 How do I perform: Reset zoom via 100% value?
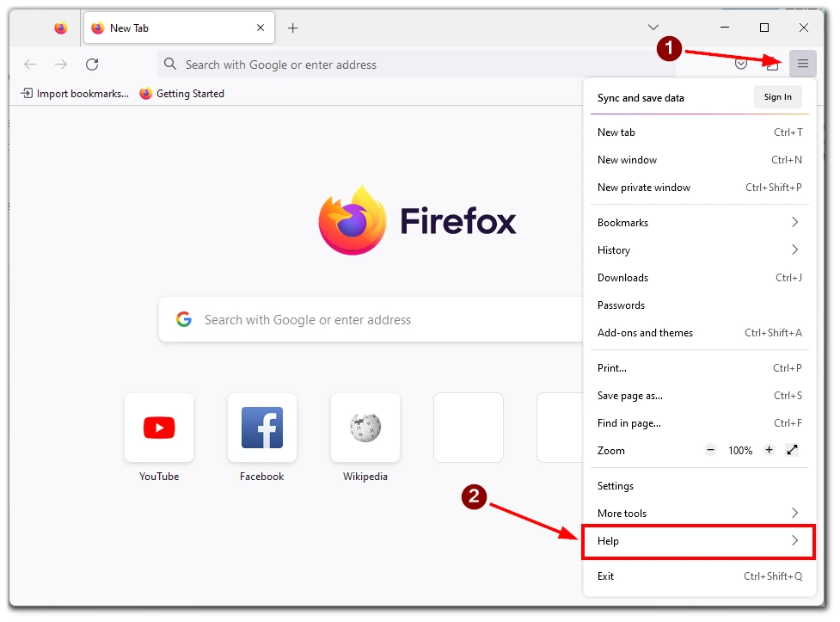[x=739, y=451]
